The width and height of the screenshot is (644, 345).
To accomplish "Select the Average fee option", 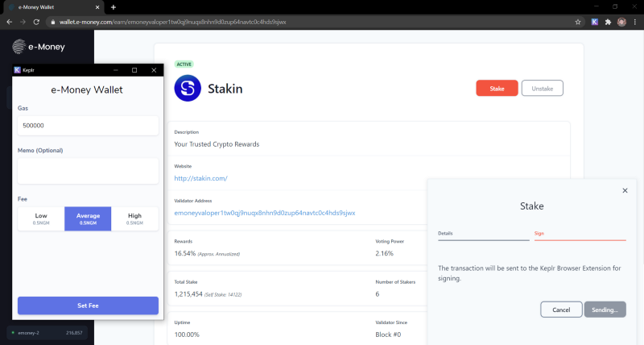I will (x=88, y=218).
